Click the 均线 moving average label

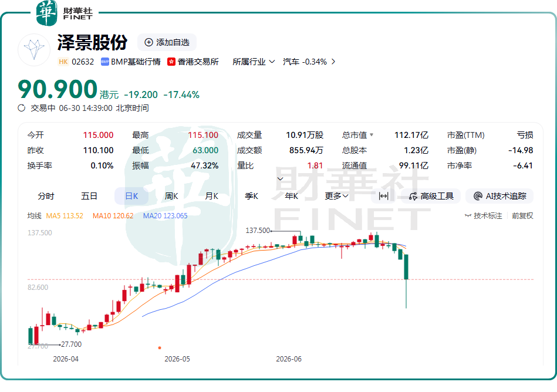pyautogui.click(x=35, y=216)
